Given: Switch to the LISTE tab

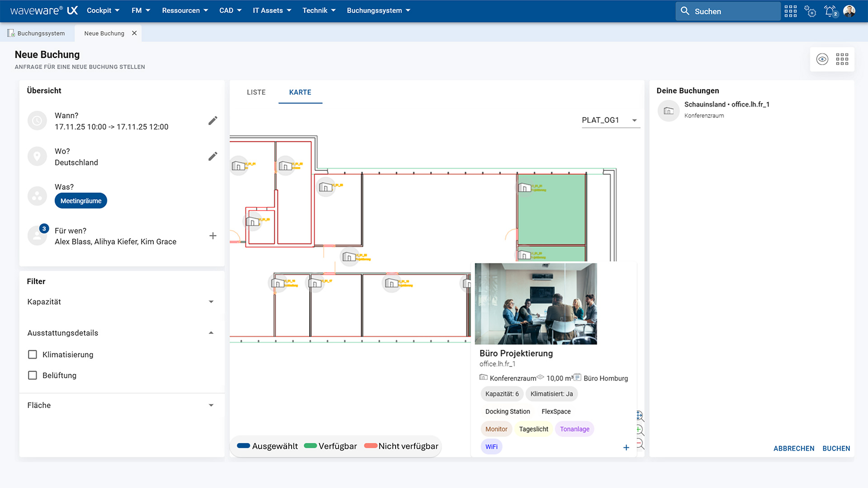Looking at the screenshot, I should pos(256,92).
